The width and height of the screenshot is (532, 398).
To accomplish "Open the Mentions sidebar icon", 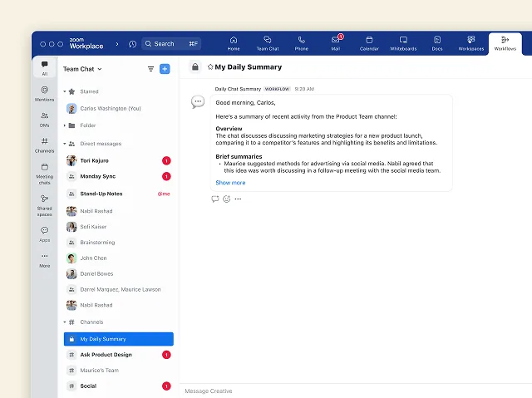I will (44, 93).
